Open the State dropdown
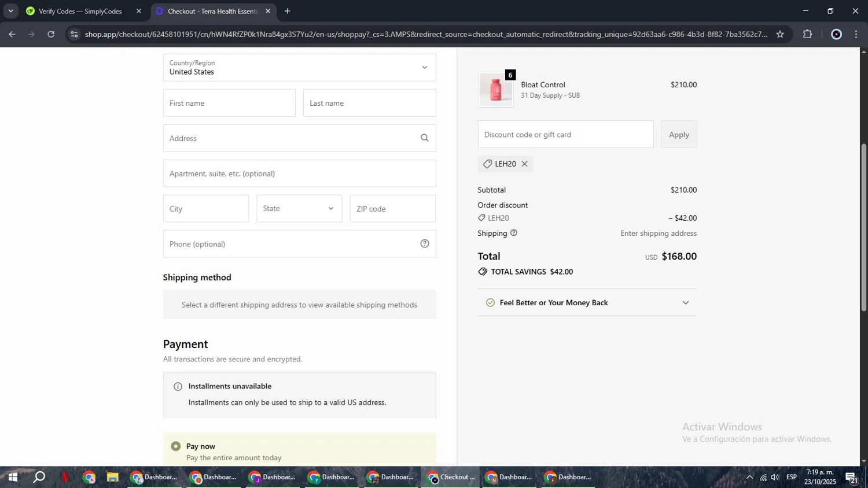Image resolution: width=868 pixels, height=488 pixels. [299, 208]
